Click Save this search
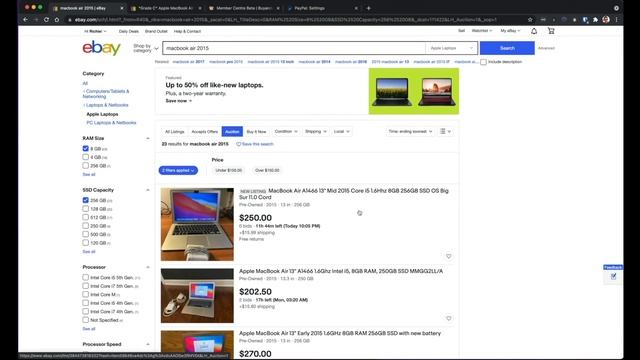This screenshot has height=360, width=640. (x=255, y=144)
